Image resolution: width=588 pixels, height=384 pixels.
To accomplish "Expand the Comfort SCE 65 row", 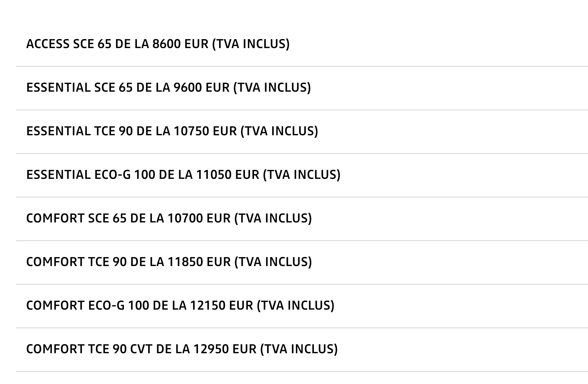I will tap(169, 218).
